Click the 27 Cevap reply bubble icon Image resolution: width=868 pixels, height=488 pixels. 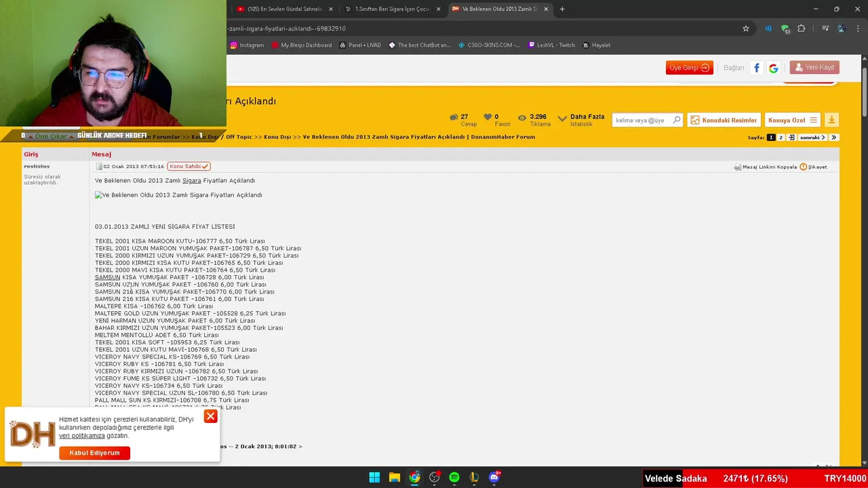coord(454,117)
